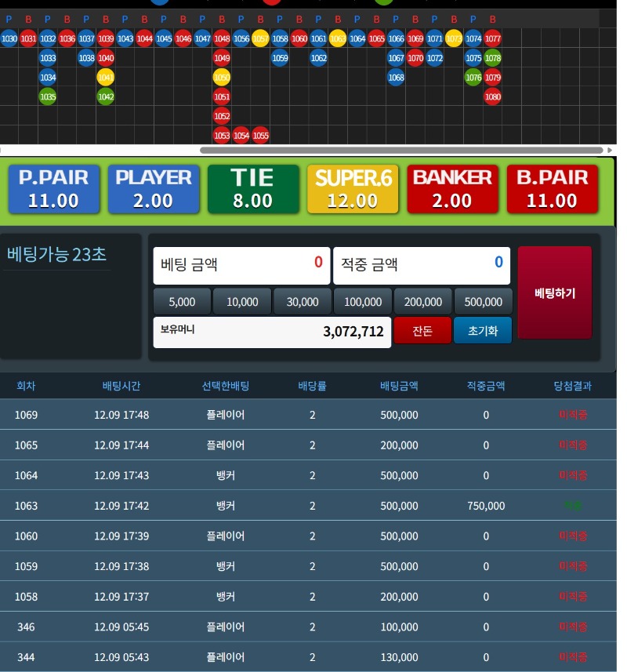Add the 10,000 chip amount
This screenshot has height=672, width=627.
point(242,302)
